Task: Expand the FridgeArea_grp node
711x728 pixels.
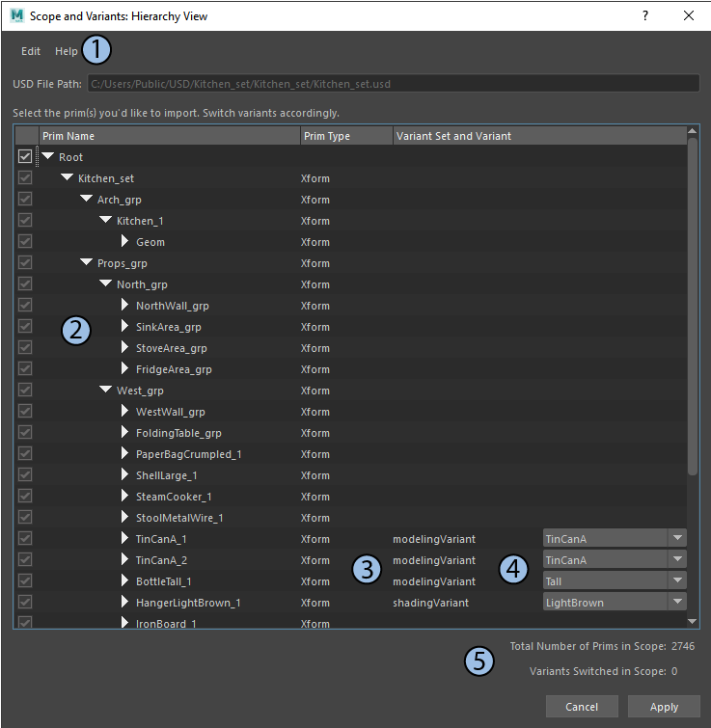Action: [124, 368]
